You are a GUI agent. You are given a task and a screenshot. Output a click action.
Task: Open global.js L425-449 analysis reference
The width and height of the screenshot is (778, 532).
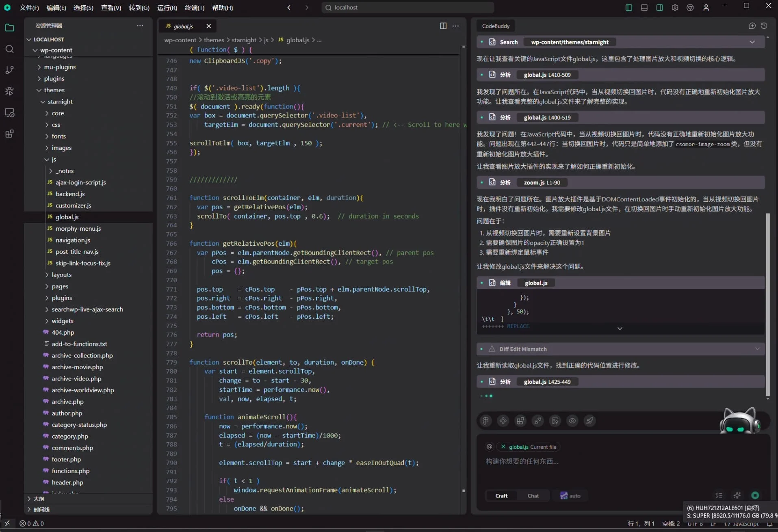(547, 382)
